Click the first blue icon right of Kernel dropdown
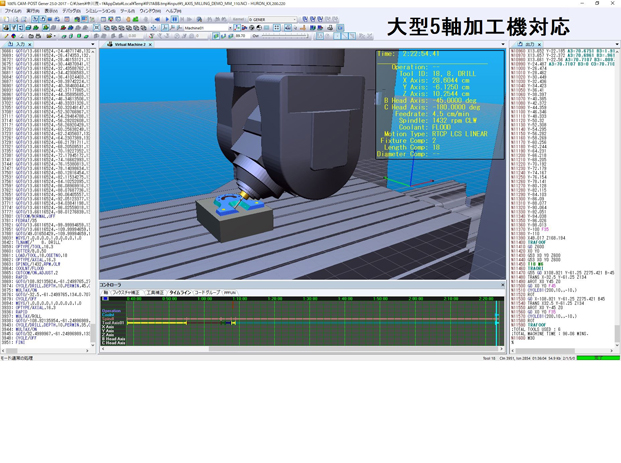621x463 pixels. click(305, 19)
